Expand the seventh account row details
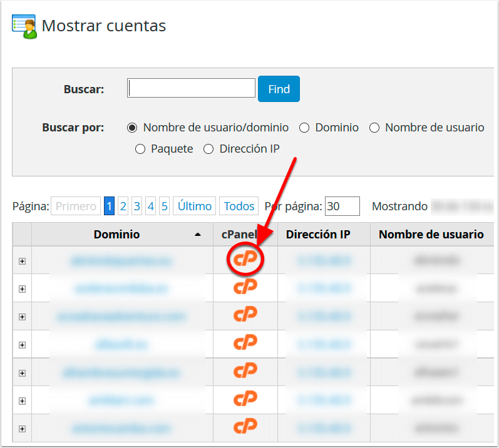This screenshot has width=499, height=448. [x=22, y=429]
